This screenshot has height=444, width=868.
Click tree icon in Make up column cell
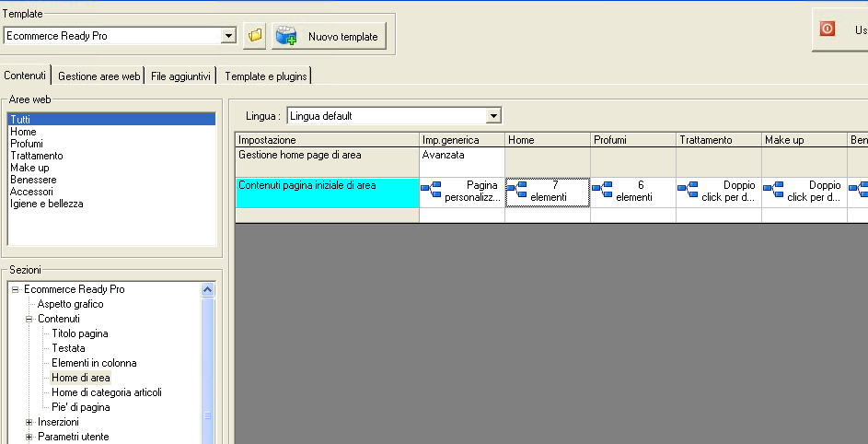pyautogui.click(x=774, y=189)
